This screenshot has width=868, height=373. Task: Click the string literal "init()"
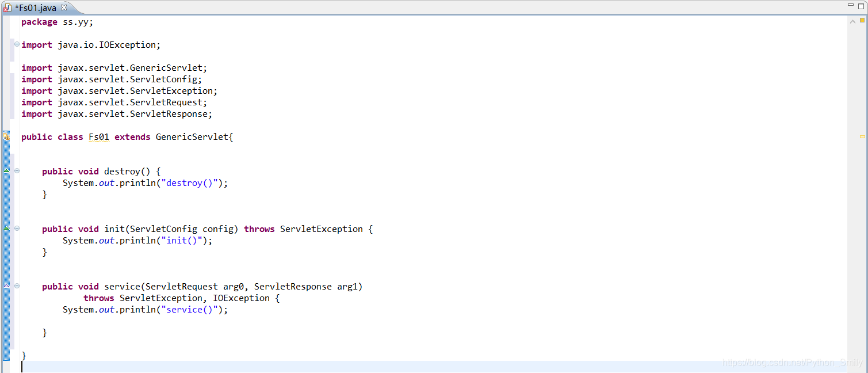pos(182,241)
